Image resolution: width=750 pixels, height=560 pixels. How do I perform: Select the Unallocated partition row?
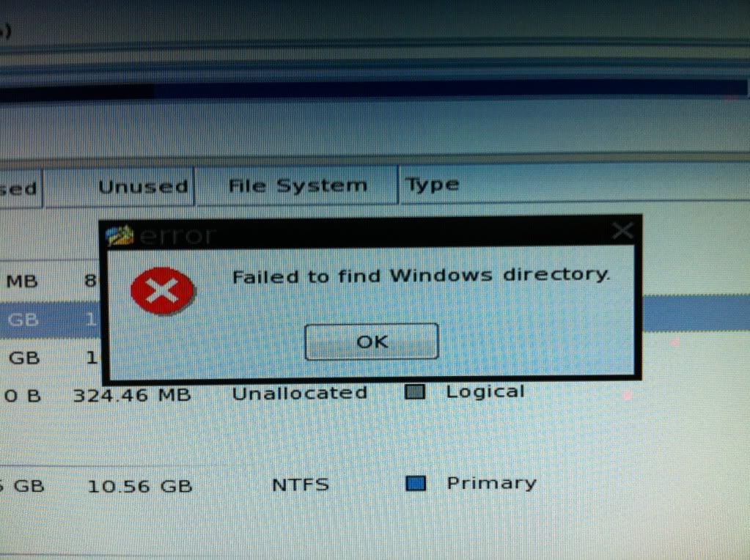coord(375,394)
